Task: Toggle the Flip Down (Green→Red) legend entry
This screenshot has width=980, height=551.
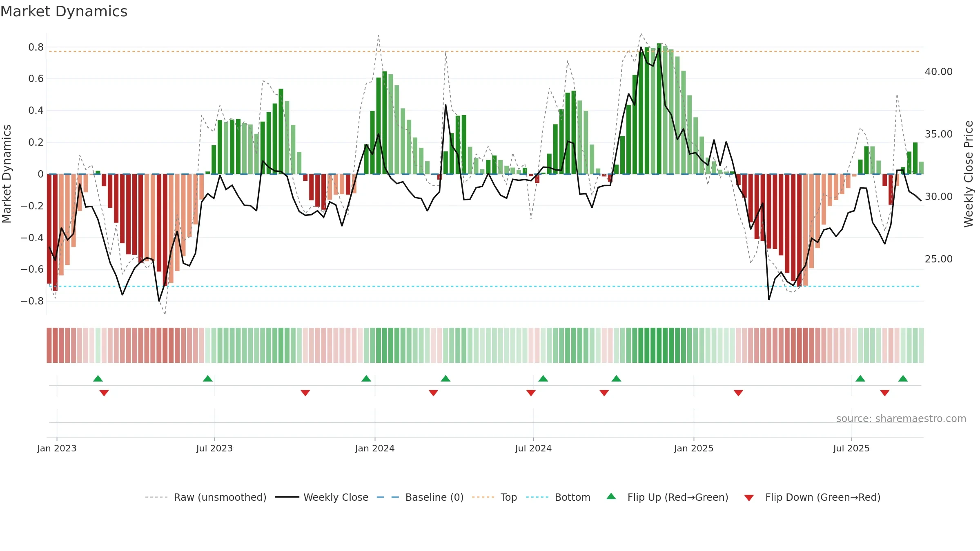Action: pos(812,497)
